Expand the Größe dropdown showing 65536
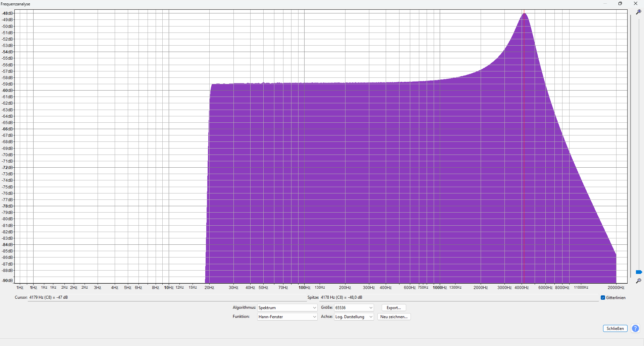 tap(354, 308)
